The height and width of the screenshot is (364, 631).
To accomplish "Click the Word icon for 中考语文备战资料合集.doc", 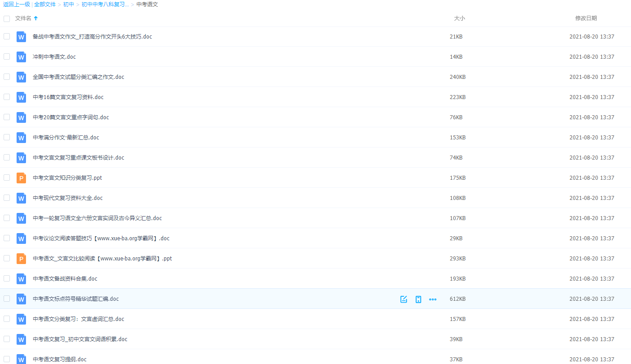I will [x=21, y=279].
